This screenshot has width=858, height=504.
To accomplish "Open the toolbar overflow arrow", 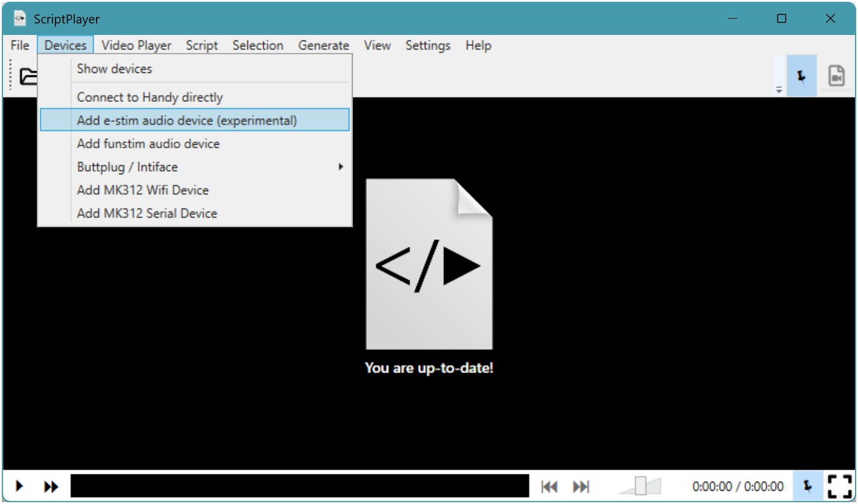I will tap(779, 89).
